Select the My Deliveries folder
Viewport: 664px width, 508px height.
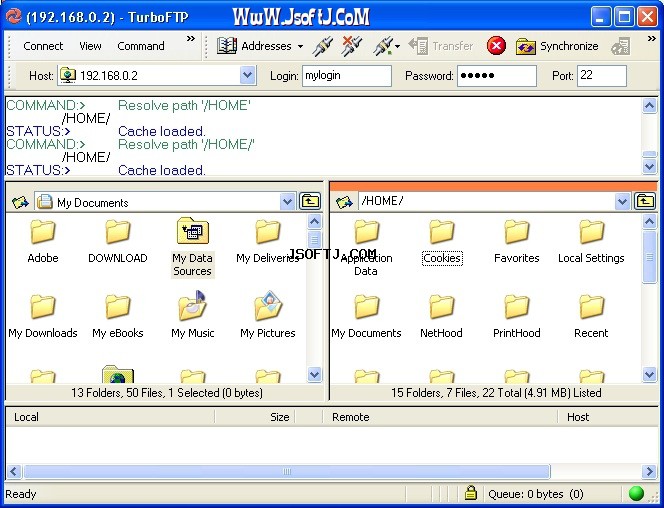point(268,242)
